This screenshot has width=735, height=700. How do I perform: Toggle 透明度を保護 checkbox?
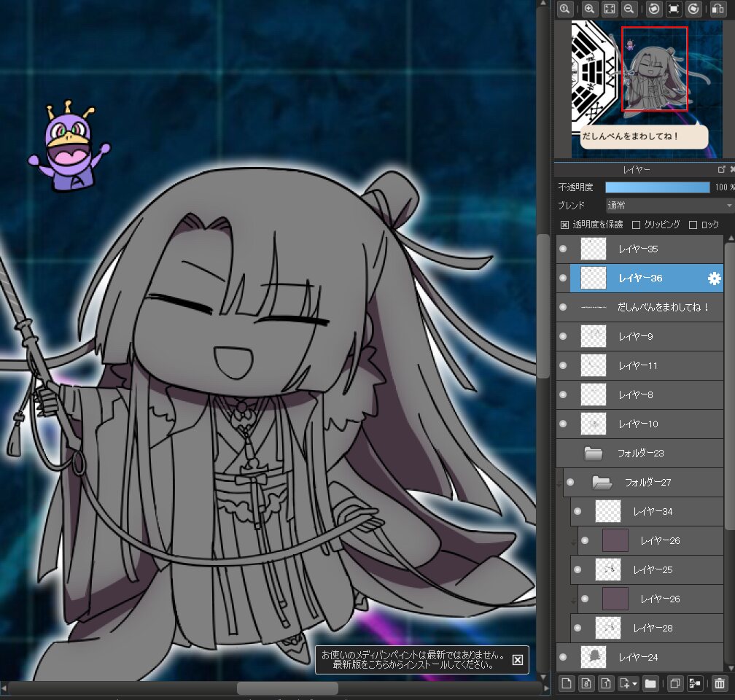(565, 225)
